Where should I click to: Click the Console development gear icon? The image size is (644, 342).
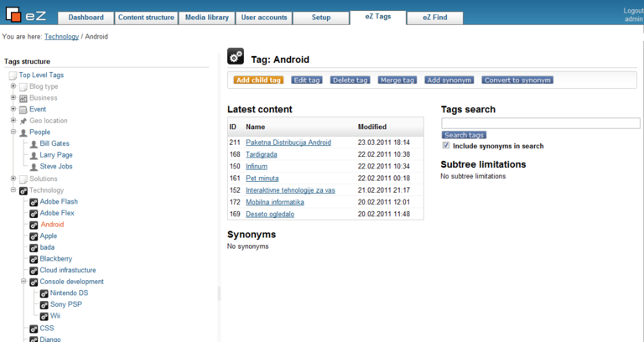coord(34,282)
